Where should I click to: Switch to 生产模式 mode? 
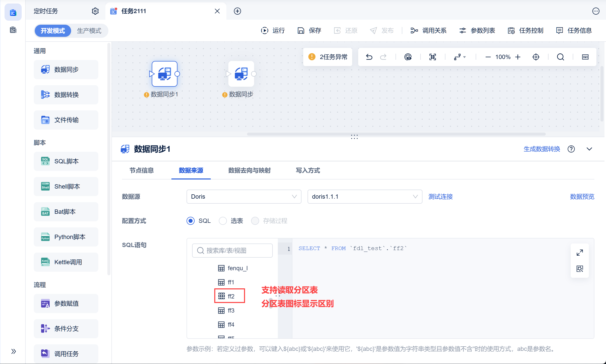click(89, 31)
